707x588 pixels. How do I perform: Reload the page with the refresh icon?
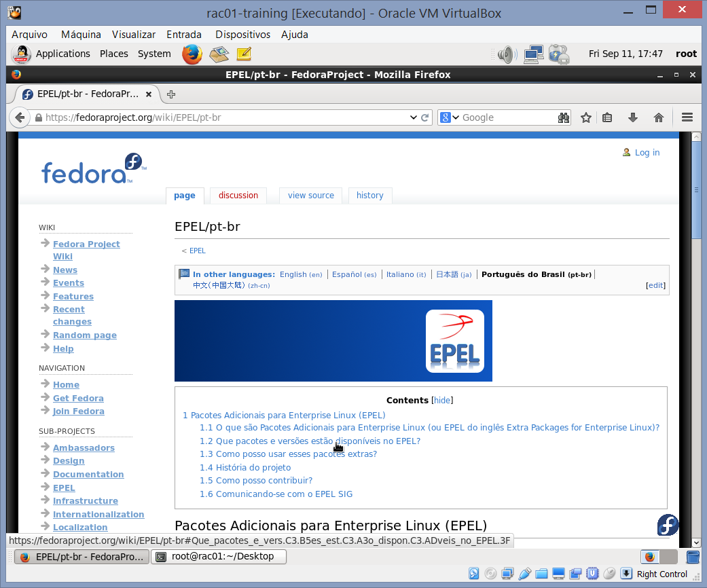[x=424, y=117]
